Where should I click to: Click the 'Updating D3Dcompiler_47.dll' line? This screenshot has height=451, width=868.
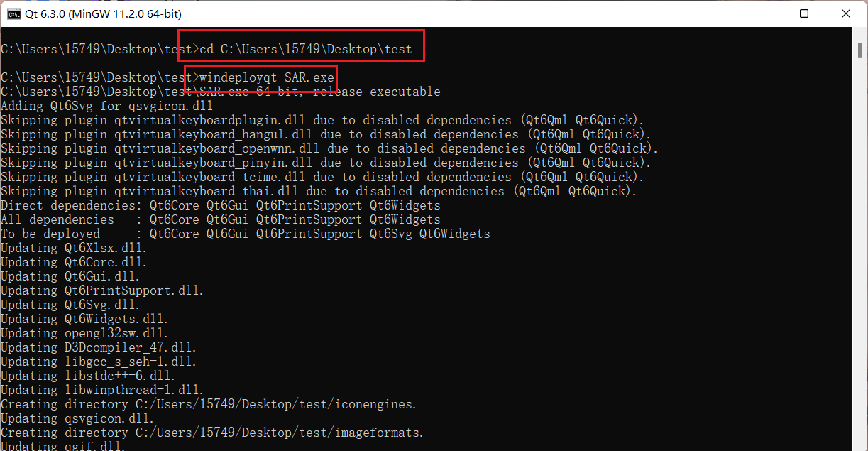coord(99,347)
